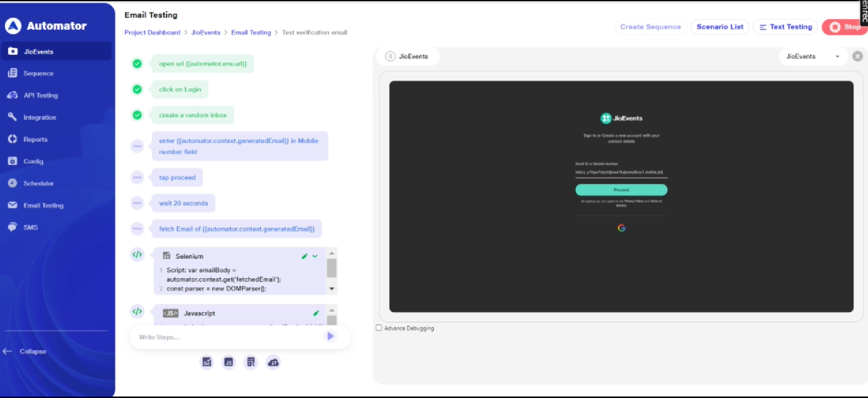Select the 'wait 20 seconds' step
The width and height of the screenshot is (868, 398).
[183, 203]
